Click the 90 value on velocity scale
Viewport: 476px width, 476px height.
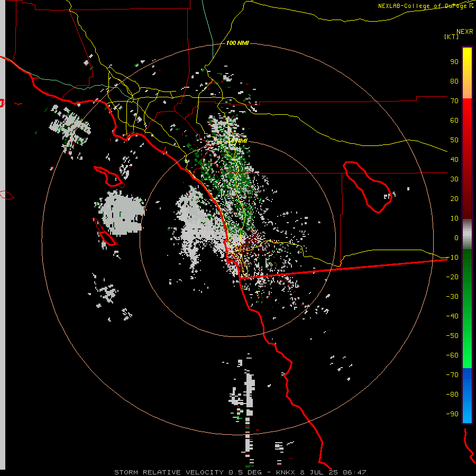454,62
